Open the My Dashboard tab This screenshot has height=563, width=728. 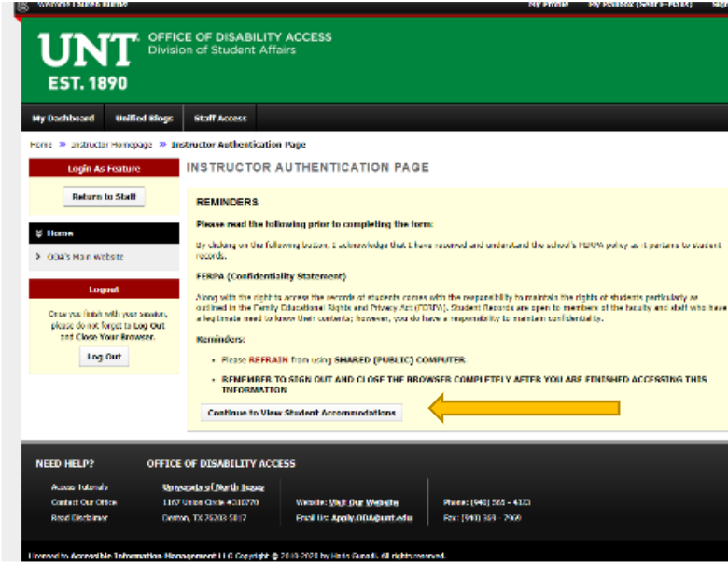(63, 118)
